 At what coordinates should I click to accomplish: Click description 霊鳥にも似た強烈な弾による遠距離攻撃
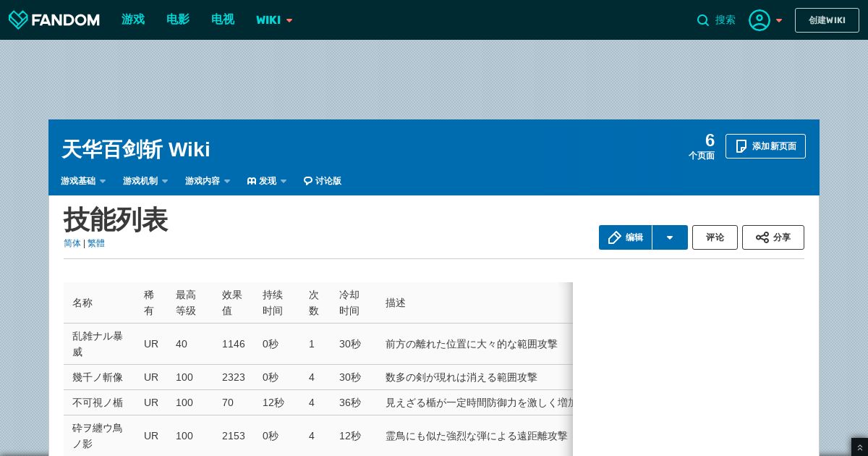coord(477,436)
